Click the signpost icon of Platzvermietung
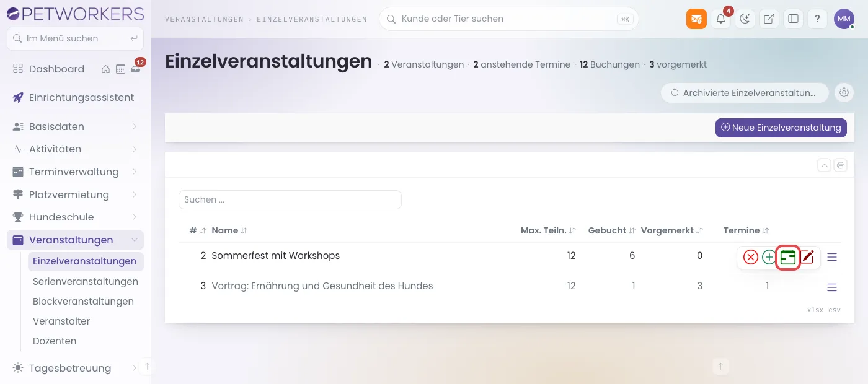Image resolution: width=868 pixels, height=384 pixels. coord(18,194)
